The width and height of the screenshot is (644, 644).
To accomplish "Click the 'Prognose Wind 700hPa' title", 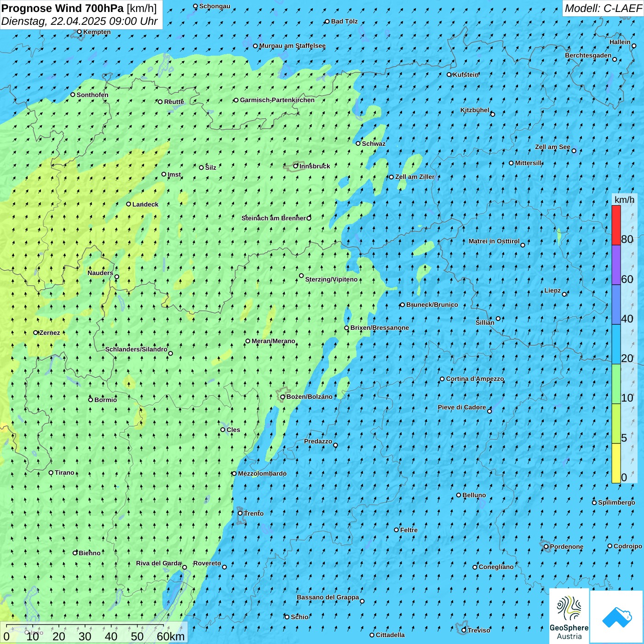I will click(x=63, y=8).
